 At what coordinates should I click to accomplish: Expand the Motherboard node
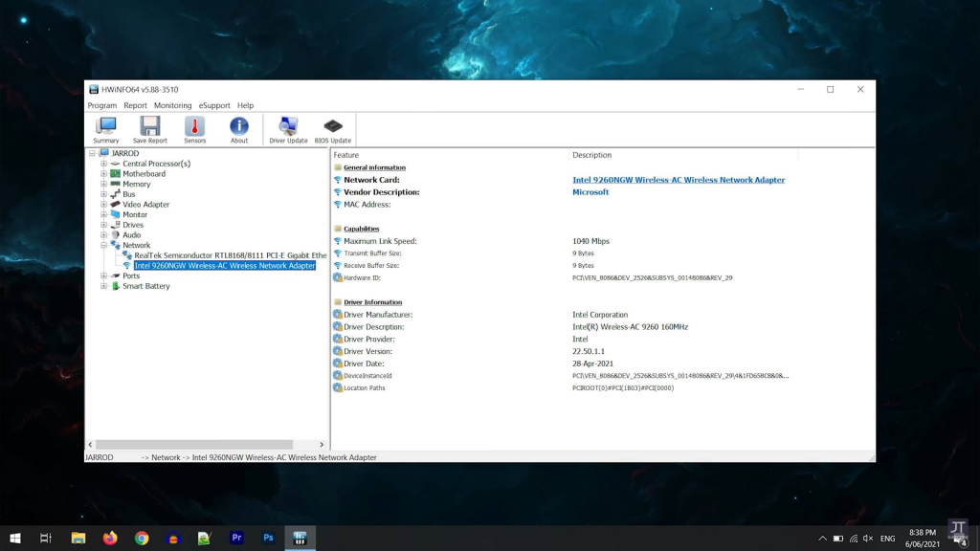(103, 174)
